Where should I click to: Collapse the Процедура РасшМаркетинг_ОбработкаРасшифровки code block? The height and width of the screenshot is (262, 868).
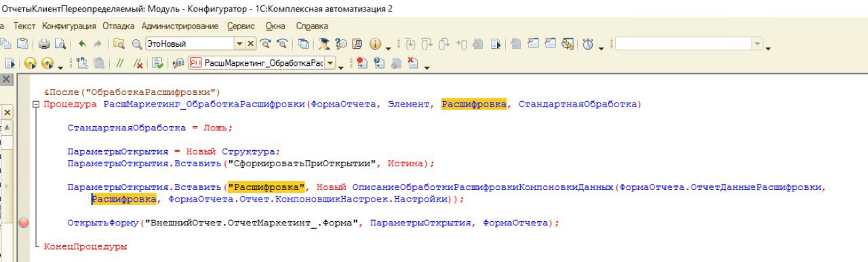tap(35, 105)
